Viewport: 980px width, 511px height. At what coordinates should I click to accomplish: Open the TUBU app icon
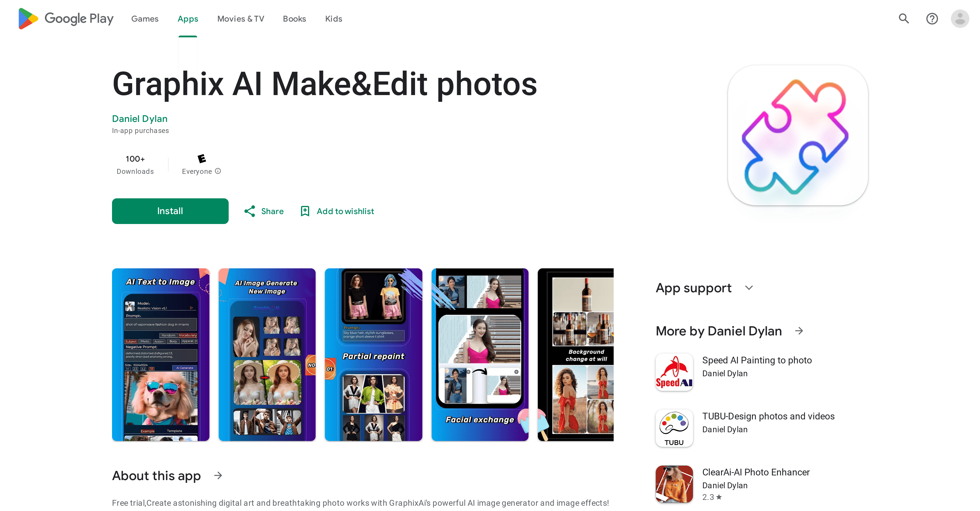click(x=674, y=428)
